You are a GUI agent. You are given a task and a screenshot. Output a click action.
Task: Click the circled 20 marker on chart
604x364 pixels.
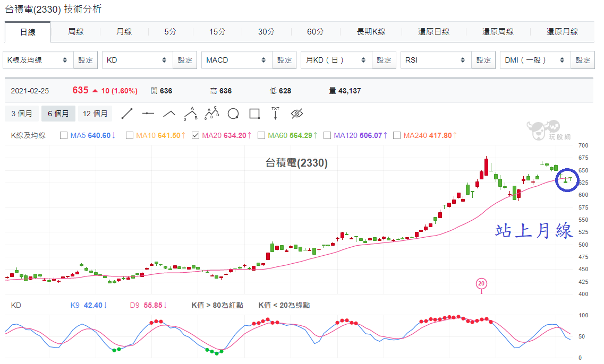tap(481, 283)
